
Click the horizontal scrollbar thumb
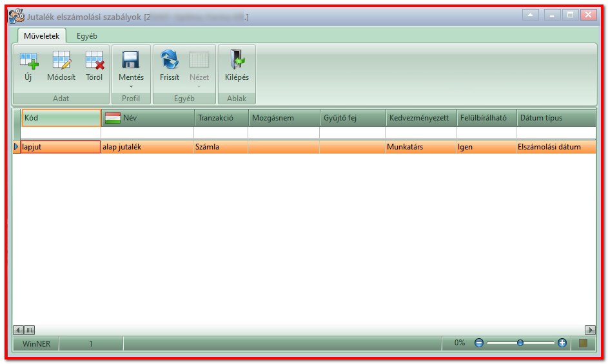[30, 330]
